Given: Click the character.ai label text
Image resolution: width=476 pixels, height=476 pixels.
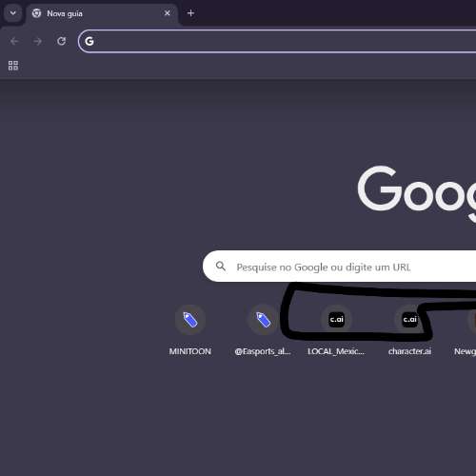Looking at the screenshot, I should (x=409, y=351).
